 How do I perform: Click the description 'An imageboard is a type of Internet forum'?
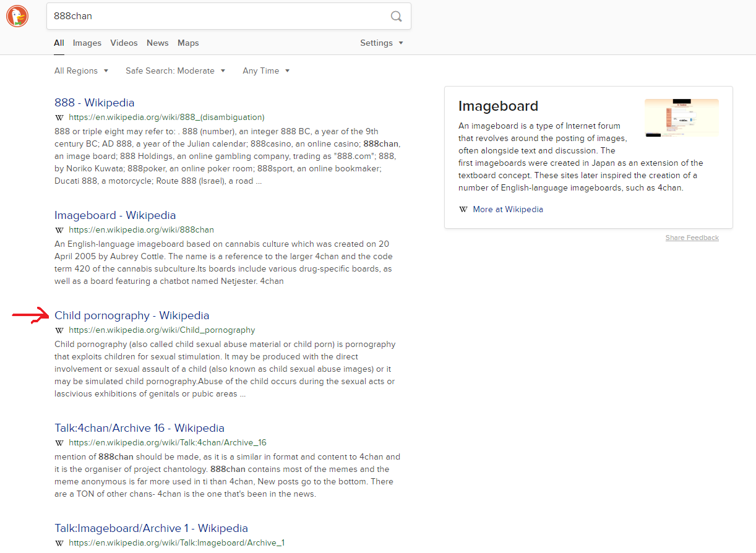click(x=581, y=156)
